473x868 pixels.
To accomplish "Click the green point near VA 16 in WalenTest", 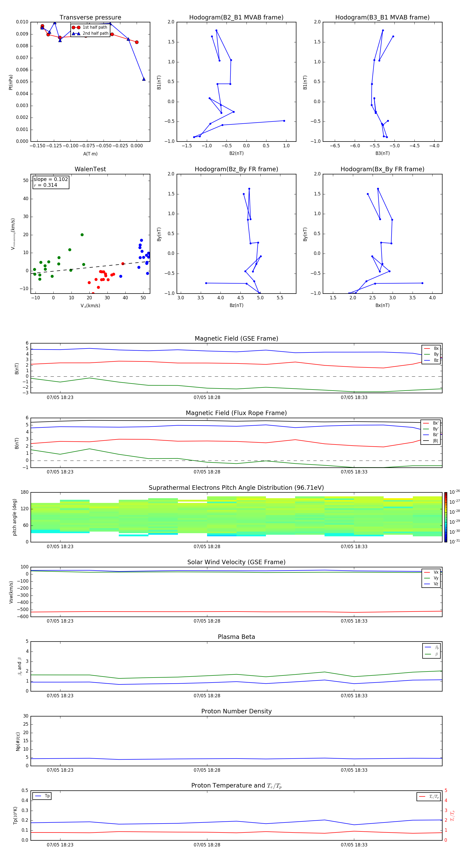I will tap(82, 235).
